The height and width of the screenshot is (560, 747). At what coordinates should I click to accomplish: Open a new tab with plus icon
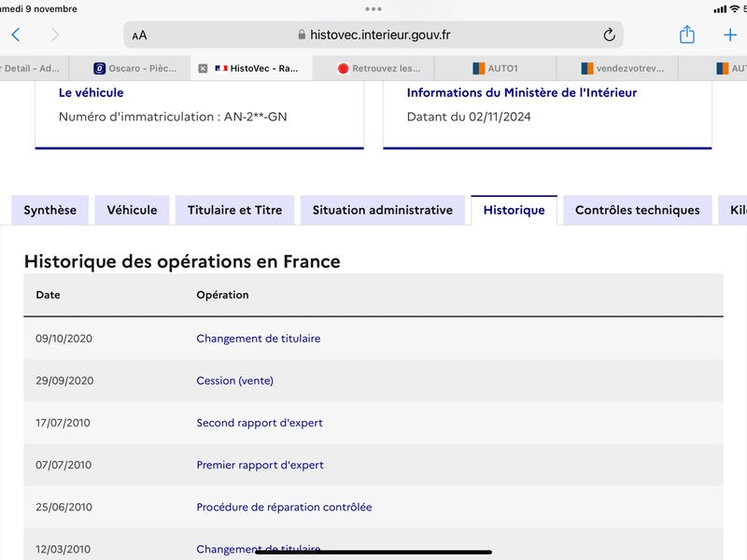[x=730, y=35]
